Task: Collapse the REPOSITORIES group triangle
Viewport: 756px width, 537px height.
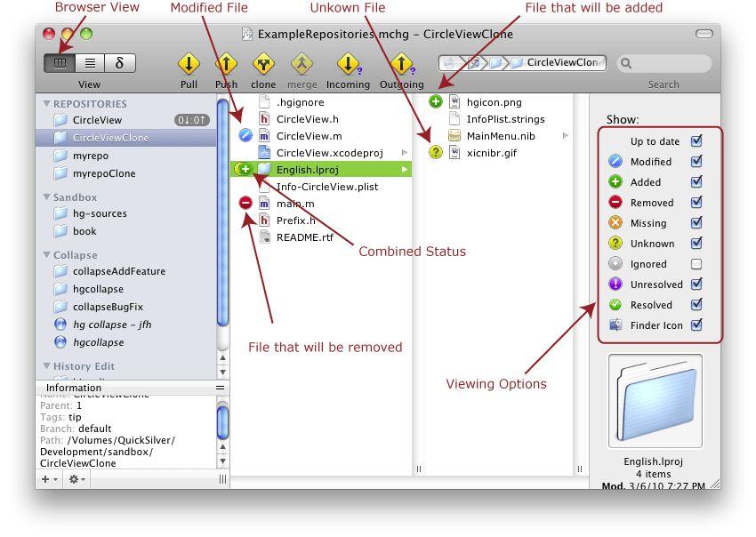Action: [x=46, y=104]
